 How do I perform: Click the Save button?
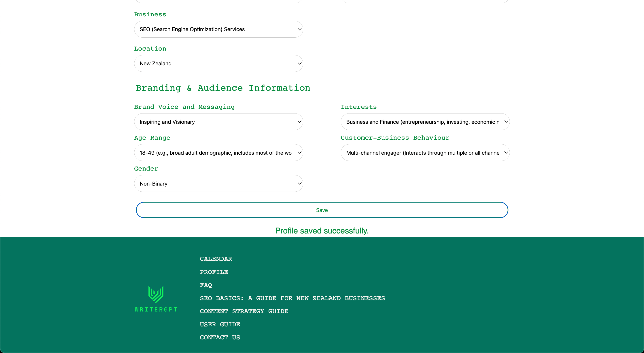click(322, 210)
